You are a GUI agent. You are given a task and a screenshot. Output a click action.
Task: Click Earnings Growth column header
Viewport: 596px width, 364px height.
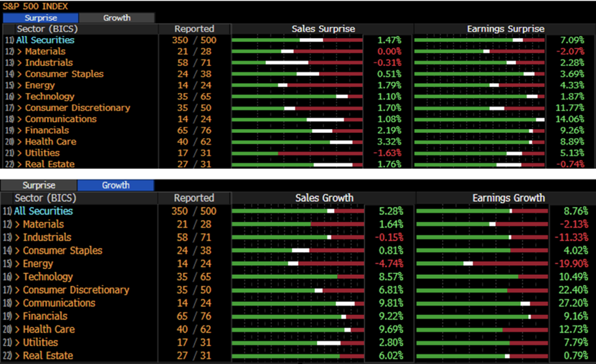(509, 198)
